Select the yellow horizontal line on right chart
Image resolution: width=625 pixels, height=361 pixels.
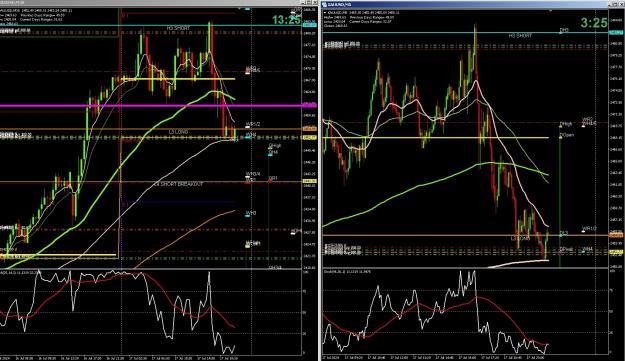pos(436,138)
